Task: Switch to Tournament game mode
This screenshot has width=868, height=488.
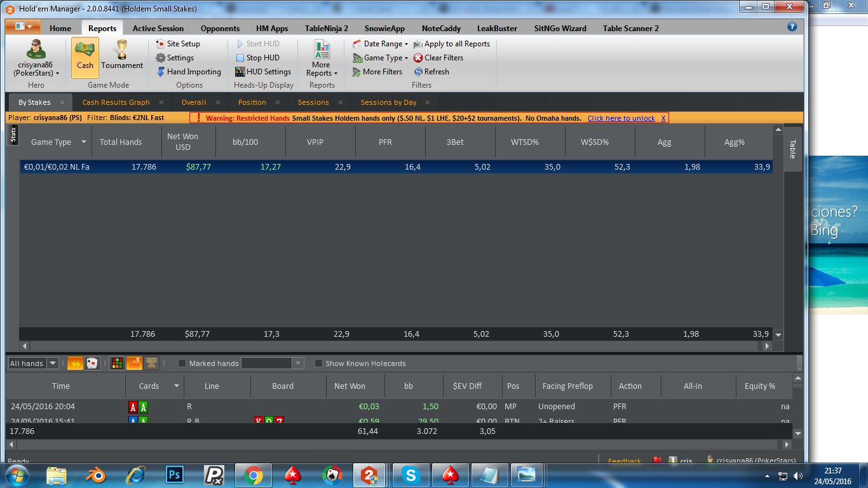Action: tap(122, 57)
